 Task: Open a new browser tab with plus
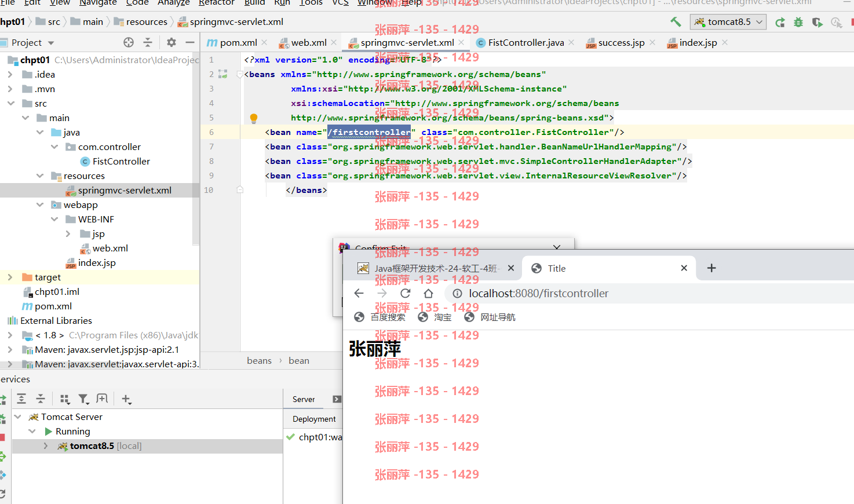pos(711,268)
